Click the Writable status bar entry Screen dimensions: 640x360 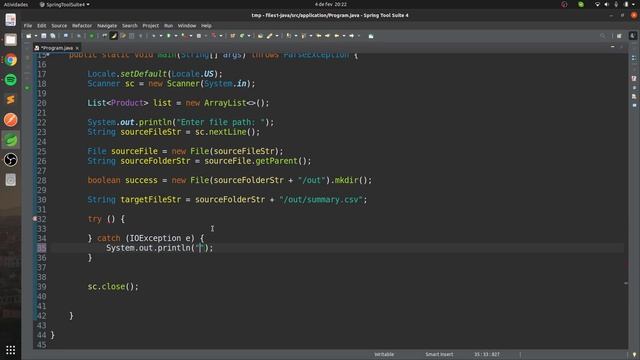[x=384, y=354]
